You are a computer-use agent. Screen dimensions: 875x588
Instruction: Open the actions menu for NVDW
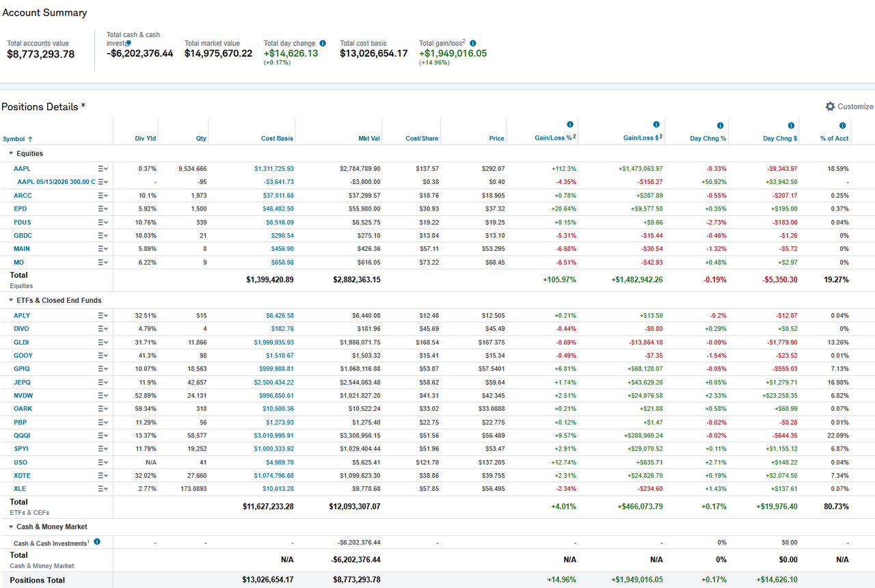coord(103,395)
